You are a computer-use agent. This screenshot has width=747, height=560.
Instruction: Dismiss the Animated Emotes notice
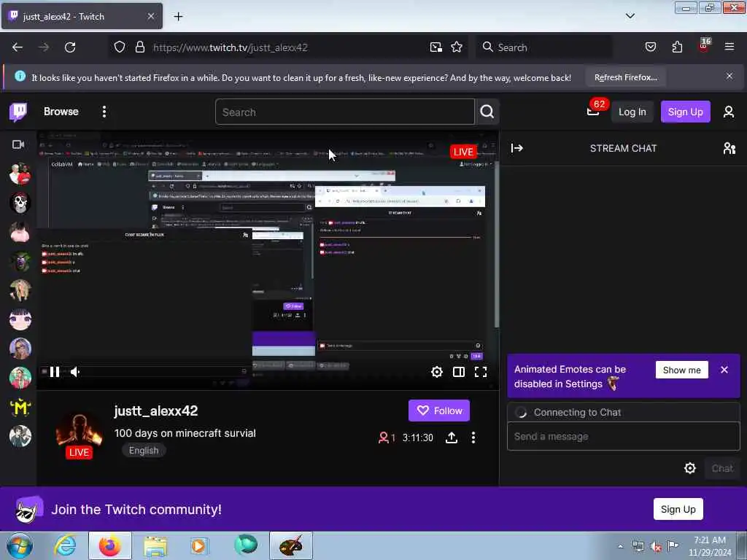724,370
